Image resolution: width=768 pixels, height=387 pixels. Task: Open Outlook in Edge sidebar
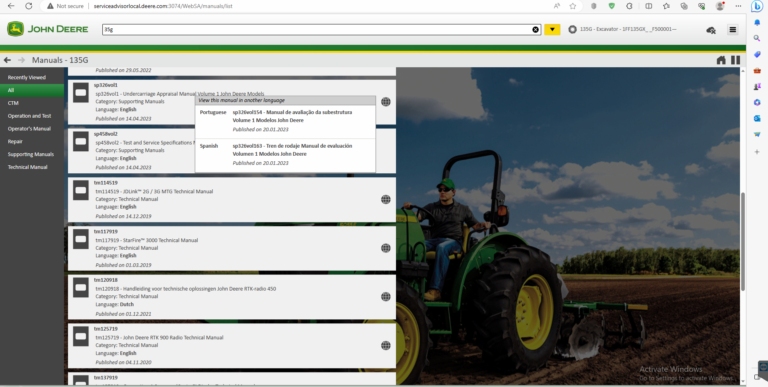click(757, 118)
